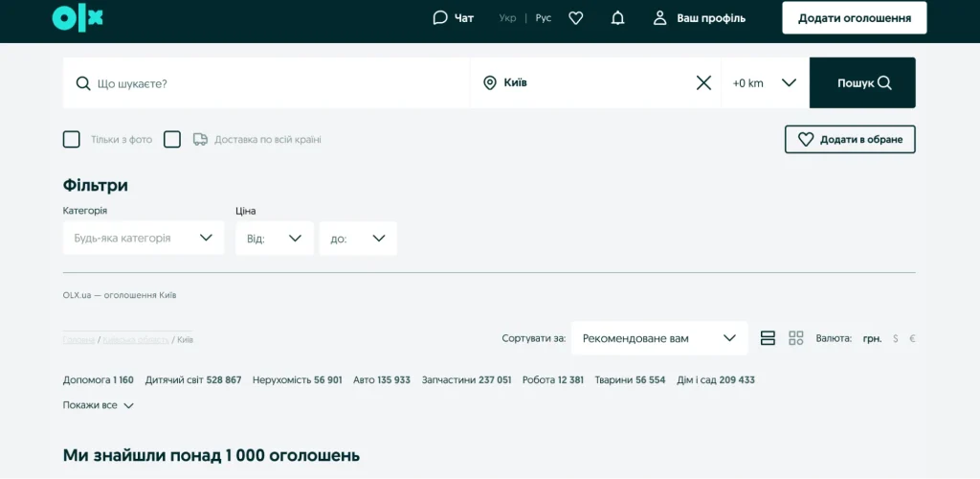This screenshot has width=980, height=479.
Task: Click the profile person icon
Action: coord(660,17)
